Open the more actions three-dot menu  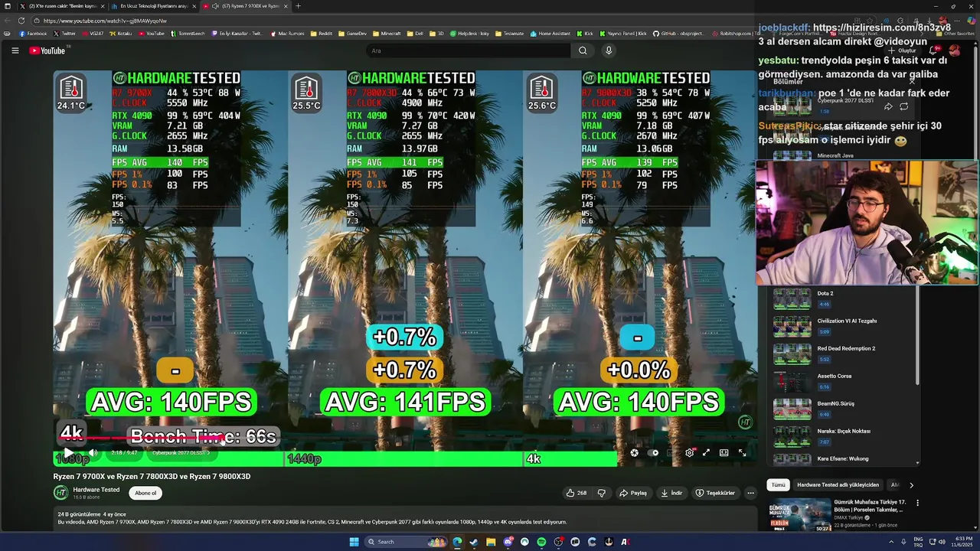click(x=750, y=493)
